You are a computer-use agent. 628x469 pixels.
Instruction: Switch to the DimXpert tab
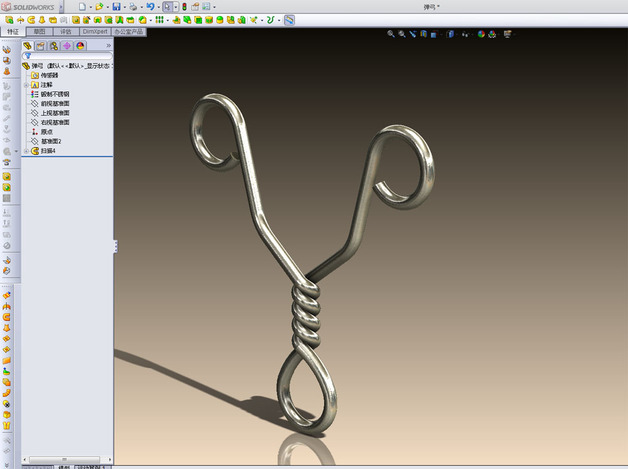point(95,32)
